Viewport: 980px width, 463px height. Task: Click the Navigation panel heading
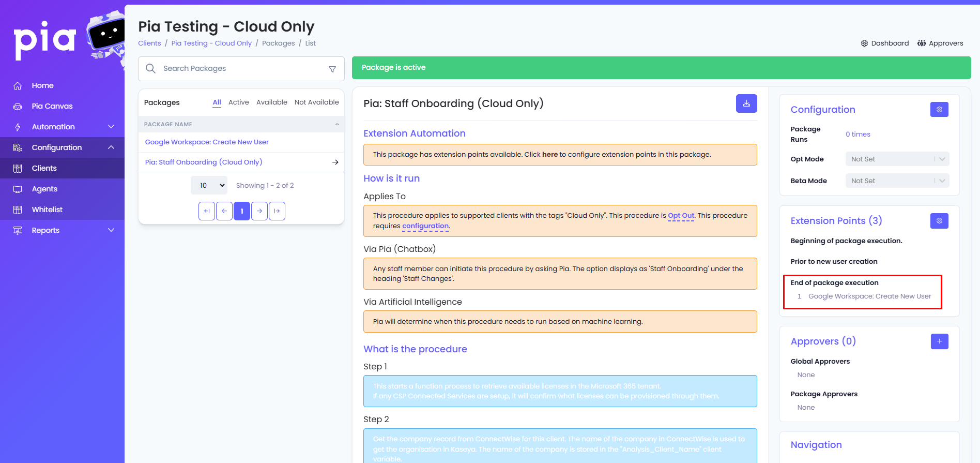coord(816,445)
